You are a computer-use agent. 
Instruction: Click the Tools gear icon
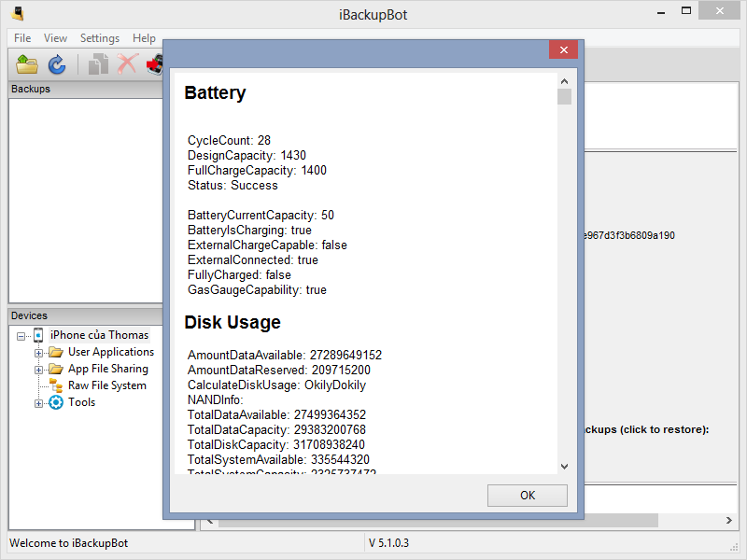tap(56, 402)
